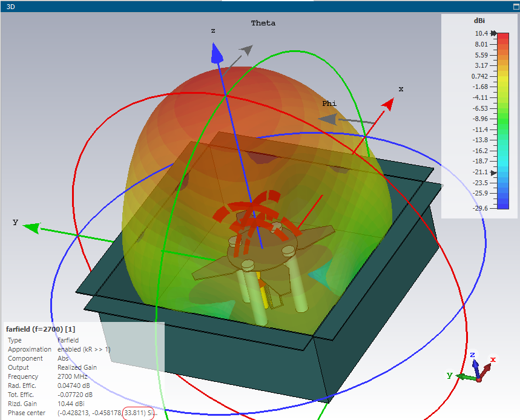
Task: Click the Theta axis label
Action: tap(263, 23)
